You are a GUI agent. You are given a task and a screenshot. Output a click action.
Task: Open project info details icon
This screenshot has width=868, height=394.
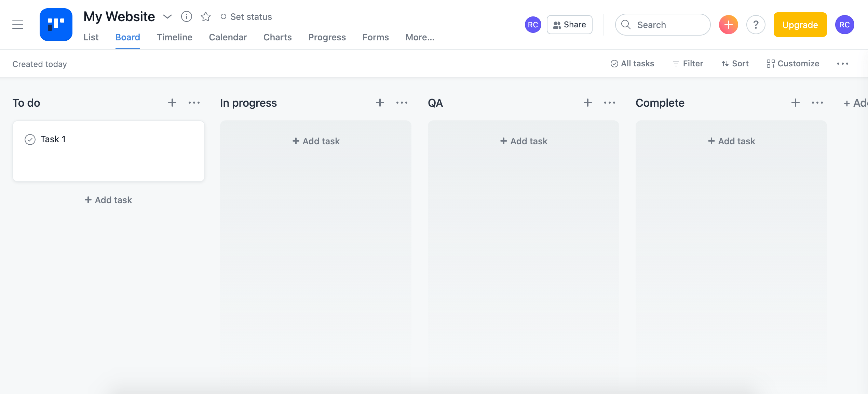186,16
